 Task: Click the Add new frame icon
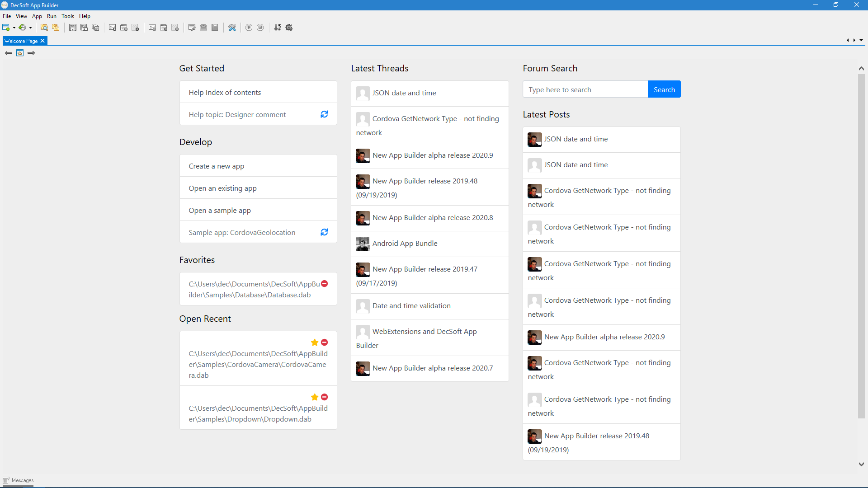point(135,28)
